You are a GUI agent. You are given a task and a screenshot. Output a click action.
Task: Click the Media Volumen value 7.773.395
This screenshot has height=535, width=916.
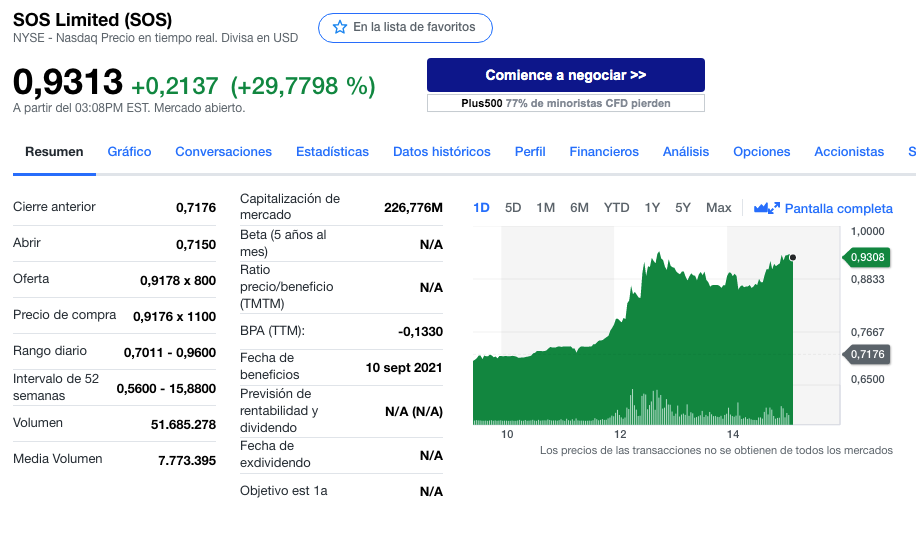pos(186,461)
